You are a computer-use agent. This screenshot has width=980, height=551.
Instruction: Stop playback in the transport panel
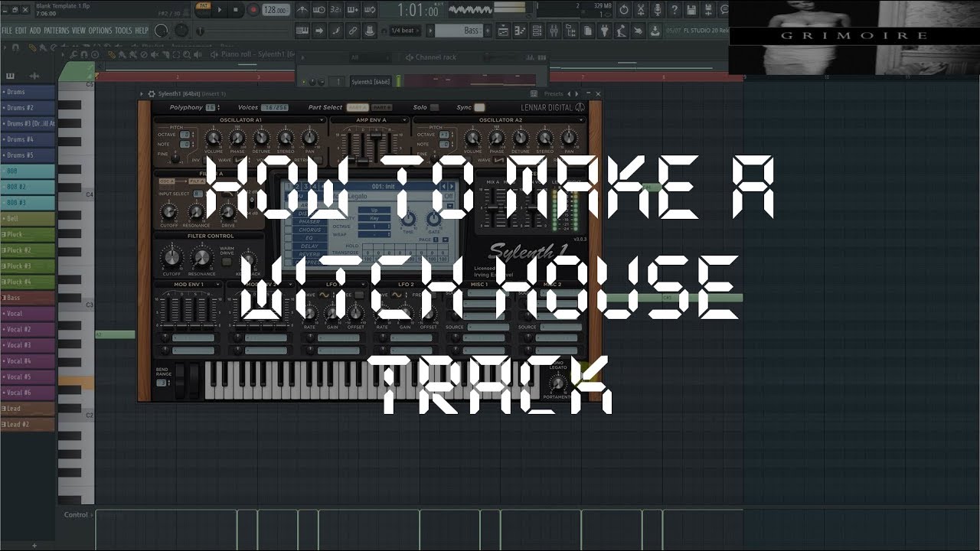(x=236, y=9)
